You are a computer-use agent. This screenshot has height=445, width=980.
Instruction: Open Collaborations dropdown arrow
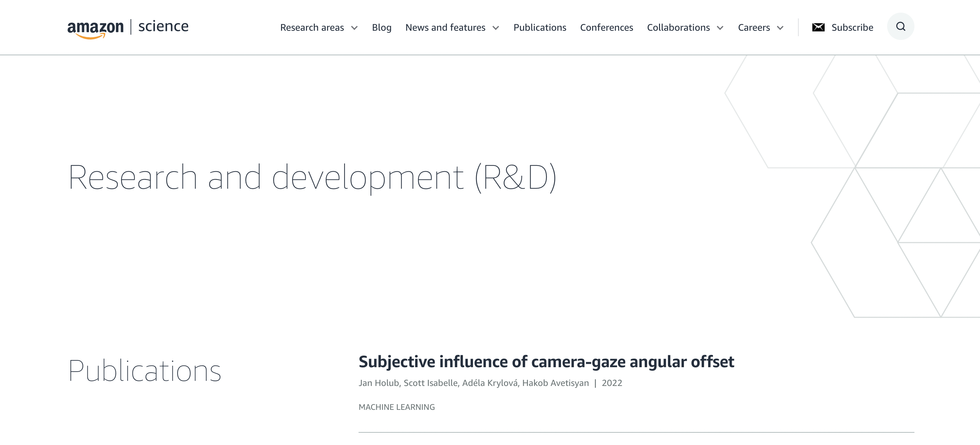click(720, 28)
